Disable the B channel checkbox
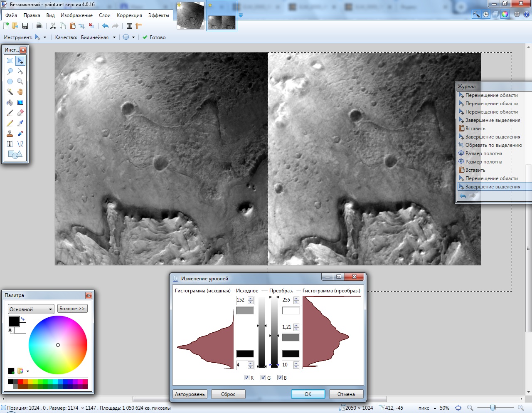This screenshot has width=532, height=413. coord(280,378)
